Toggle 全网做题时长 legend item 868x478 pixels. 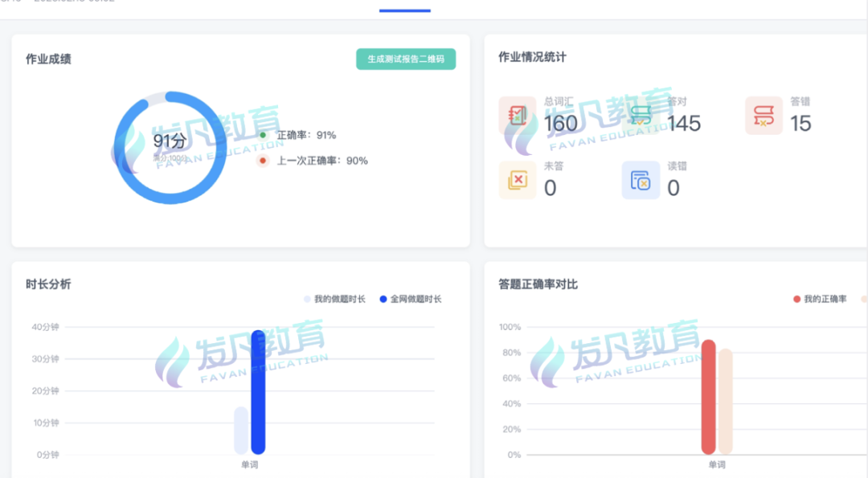[411, 300]
